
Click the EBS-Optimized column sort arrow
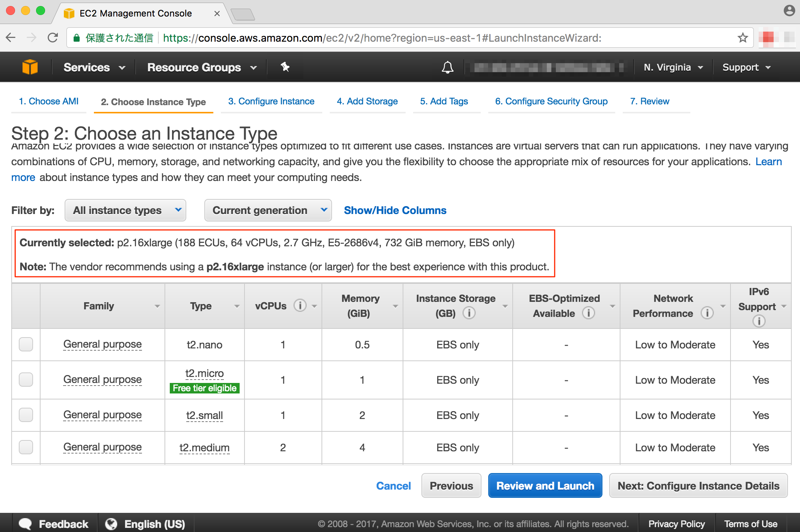click(x=612, y=306)
